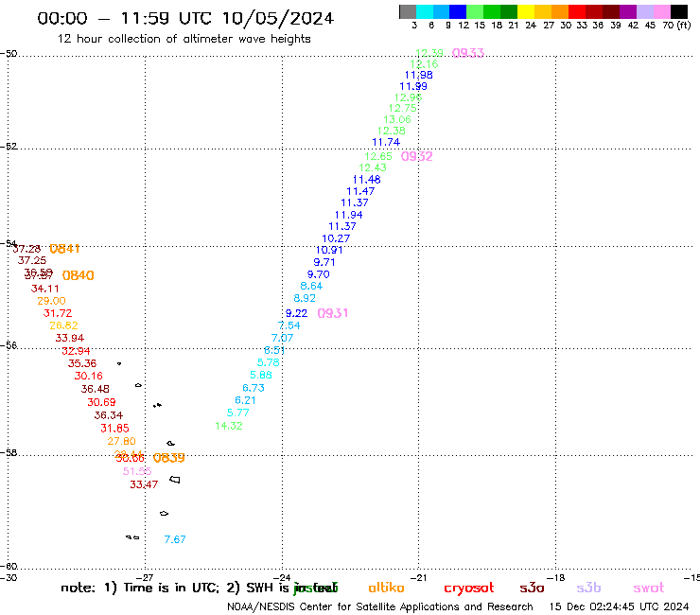
Task: Click the dark red value 36.34
Action: click(x=109, y=415)
